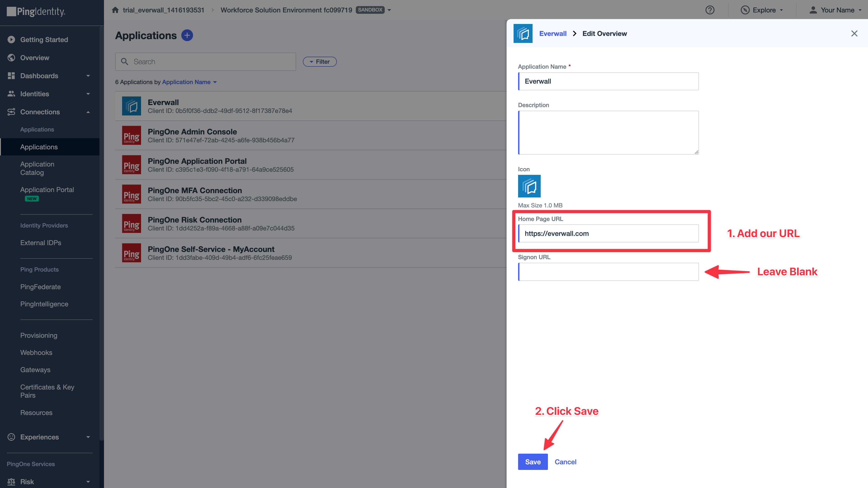This screenshot has width=868, height=488.
Task: Expand the Experiences menu arrow
Action: pos(88,437)
